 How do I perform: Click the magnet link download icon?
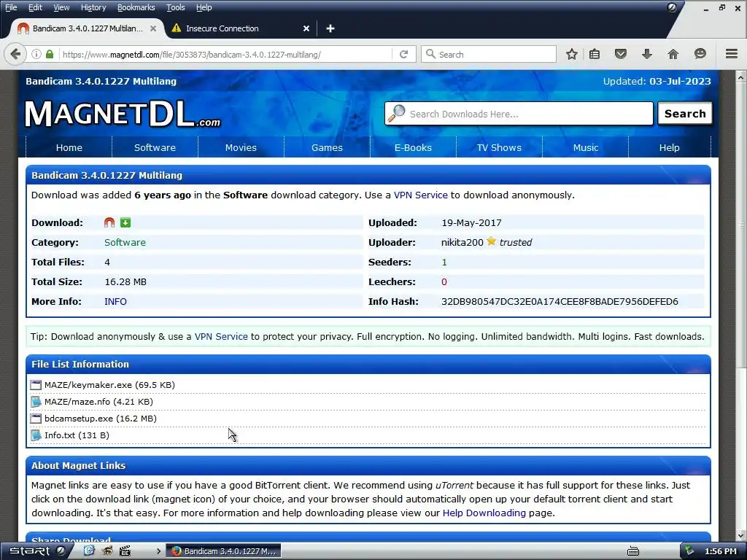[x=109, y=222]
